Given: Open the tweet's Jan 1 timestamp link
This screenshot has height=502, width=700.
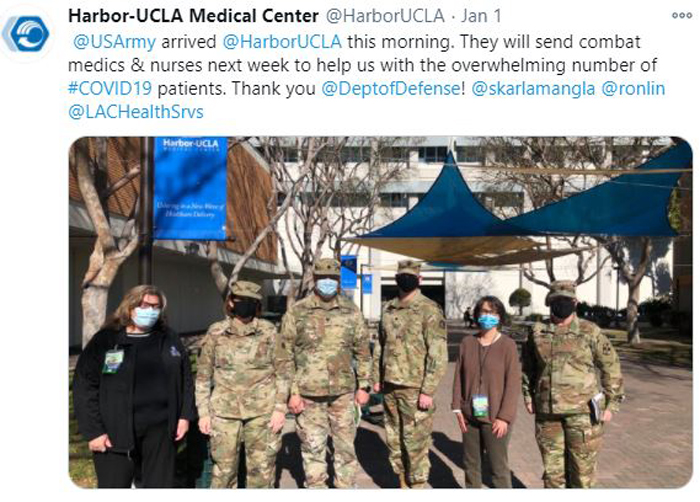Looking at the screenshot, I should tap(481, 16).
